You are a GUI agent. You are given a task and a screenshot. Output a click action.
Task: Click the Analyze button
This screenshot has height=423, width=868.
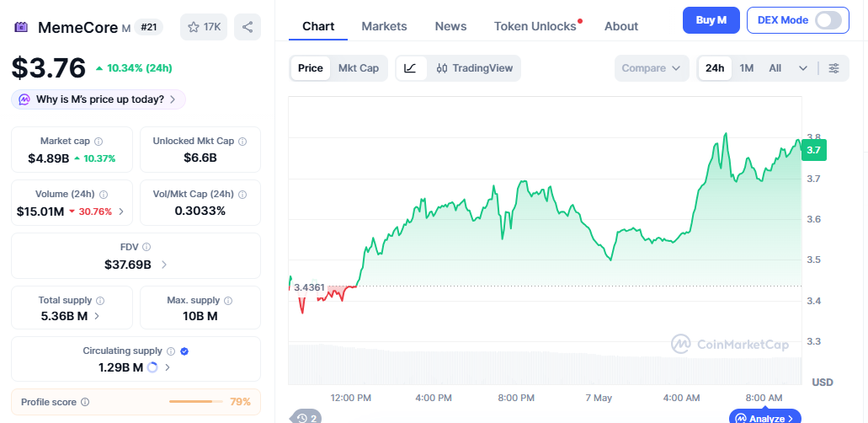click(765, 417)
